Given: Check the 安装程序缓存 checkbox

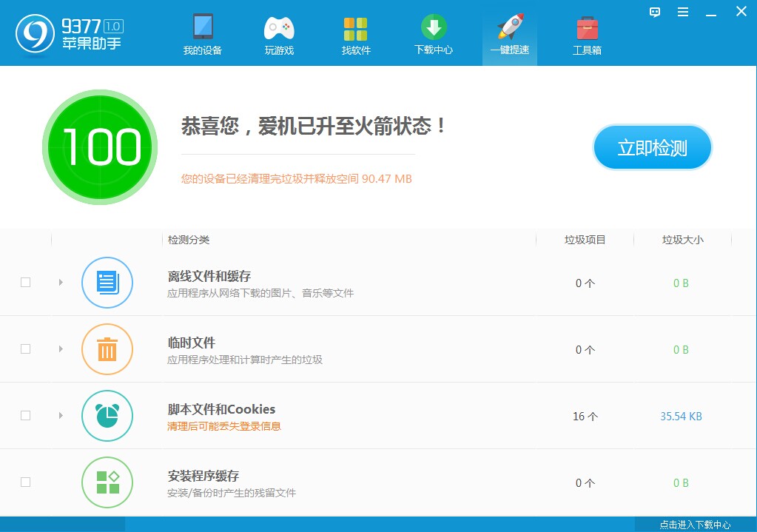Looking at the screenshot, I should click(26, 480).
